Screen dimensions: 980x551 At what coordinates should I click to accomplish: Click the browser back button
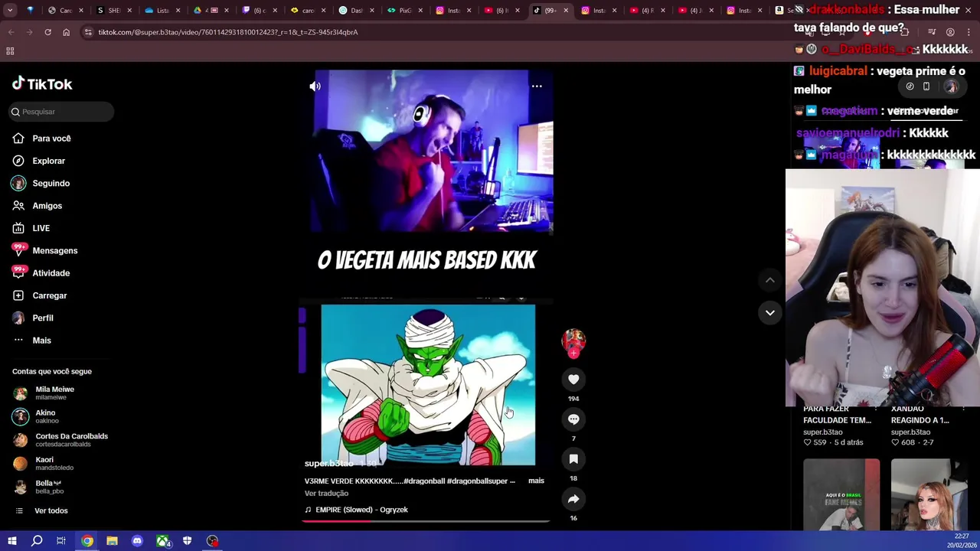[11, 32]
